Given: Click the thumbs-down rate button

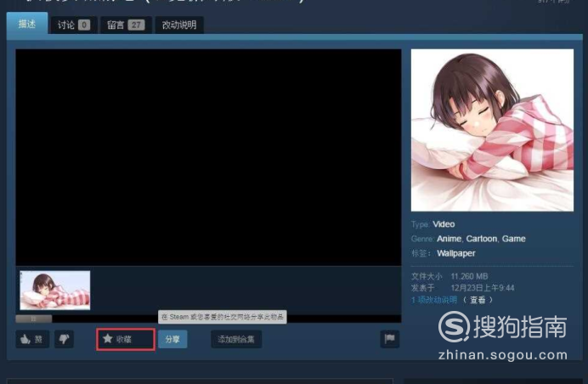Looking at the screenshot, I should pyautogui.click(x=64, y=339).
